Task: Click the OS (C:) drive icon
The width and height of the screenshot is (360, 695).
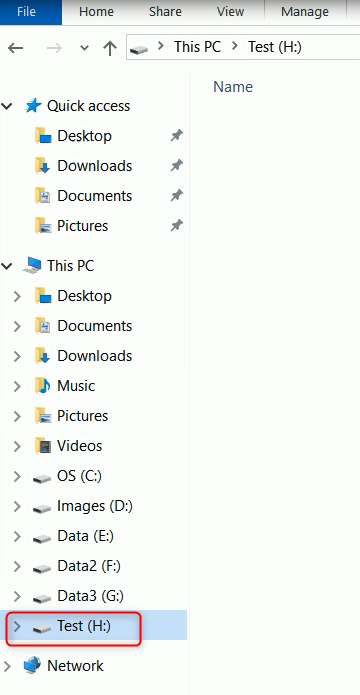Action: [x=42, y=478]
